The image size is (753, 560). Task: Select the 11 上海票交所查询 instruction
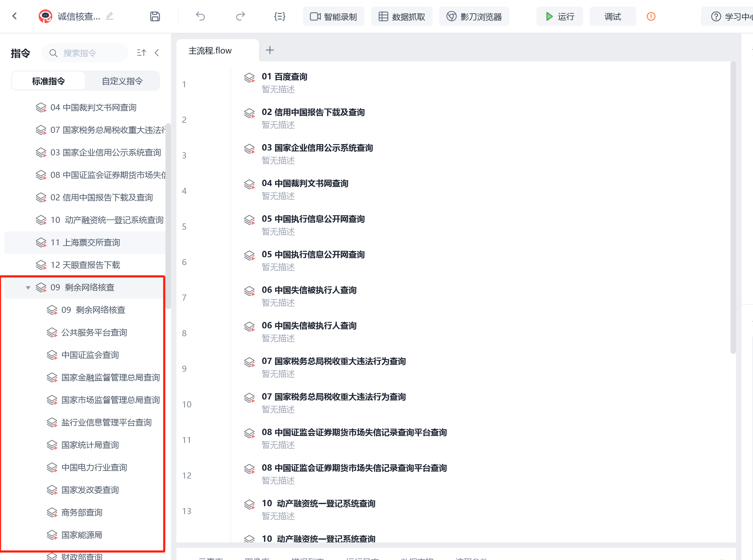point(85,243)
